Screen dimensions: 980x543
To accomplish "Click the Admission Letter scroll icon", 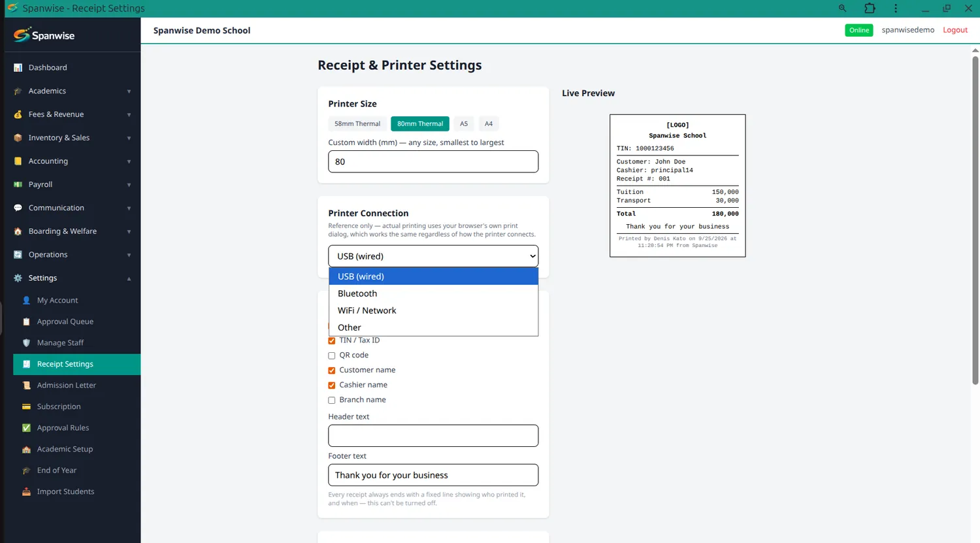I will tap(26, 386).
